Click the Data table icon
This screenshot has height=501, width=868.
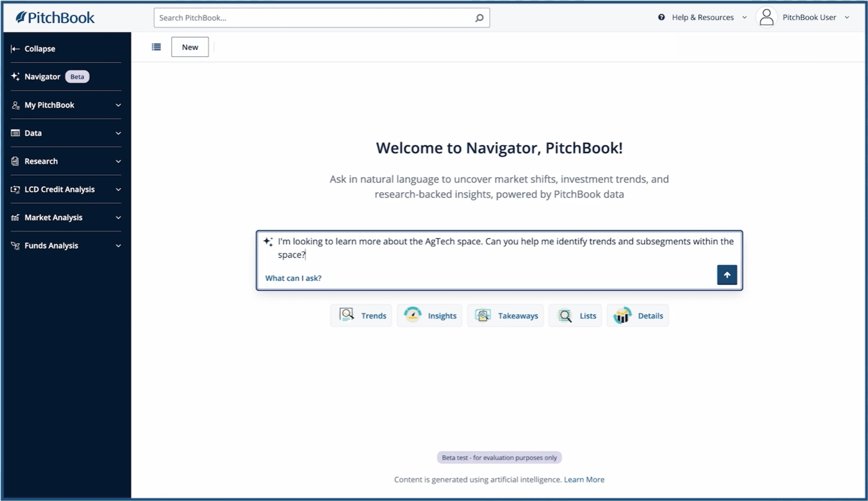click(16, 133)
